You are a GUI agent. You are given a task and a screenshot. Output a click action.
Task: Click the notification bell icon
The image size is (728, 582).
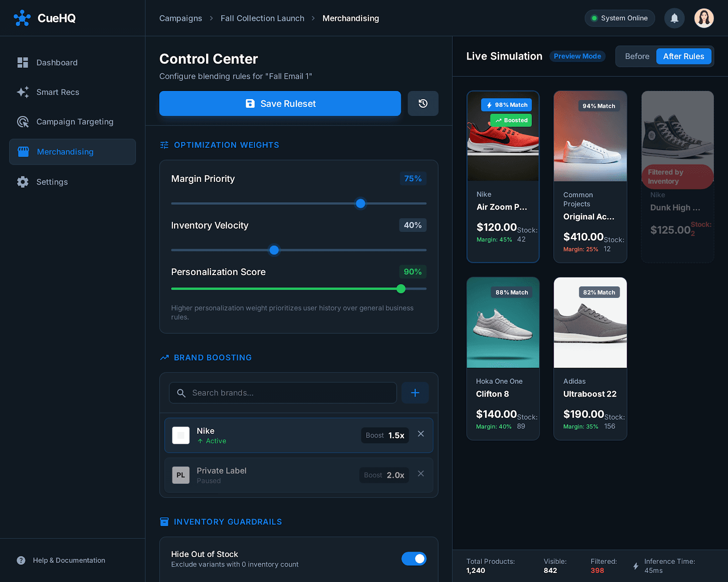[674, 18]
